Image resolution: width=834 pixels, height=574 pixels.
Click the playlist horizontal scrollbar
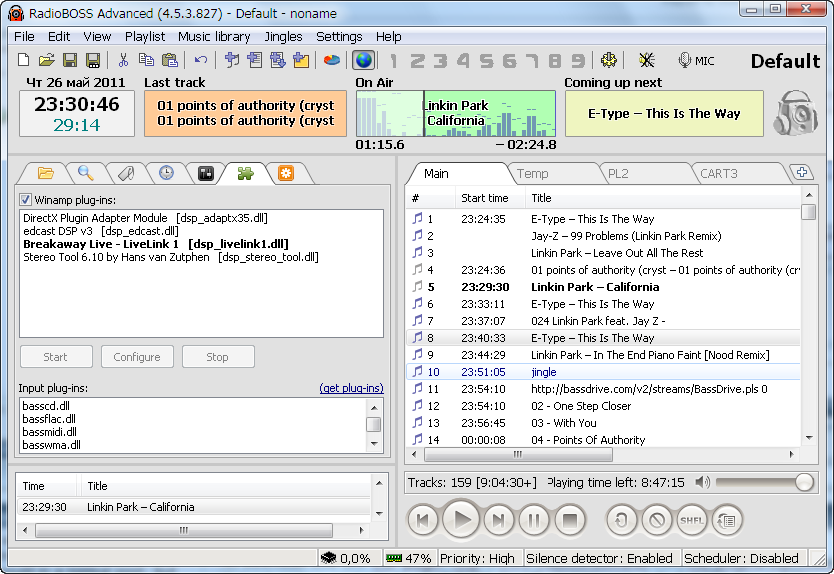point(518,454)
